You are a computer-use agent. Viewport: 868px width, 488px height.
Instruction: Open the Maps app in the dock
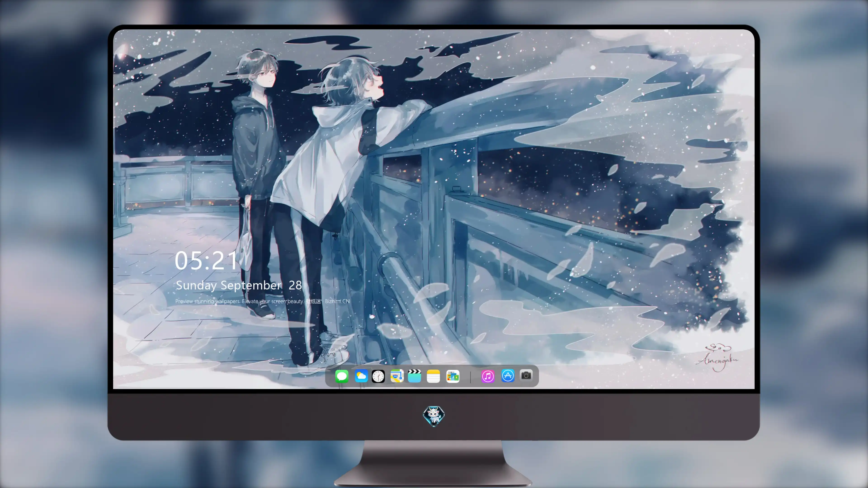pos(397,376)
